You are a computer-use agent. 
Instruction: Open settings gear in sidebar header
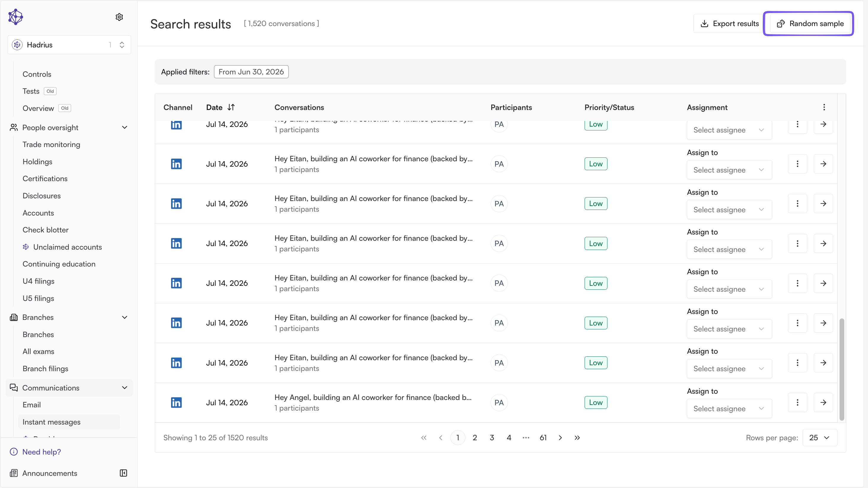119,17
